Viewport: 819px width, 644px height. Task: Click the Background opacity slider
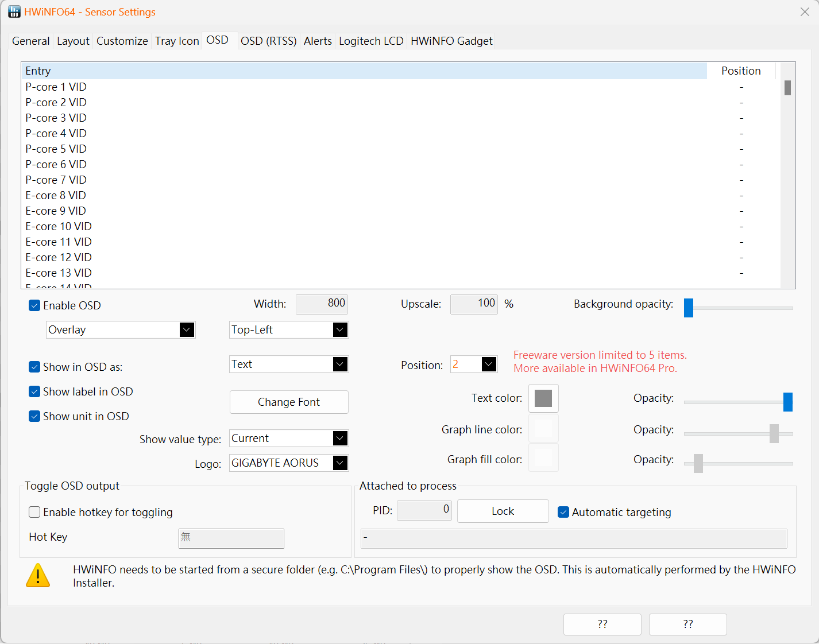pos(738,308)
